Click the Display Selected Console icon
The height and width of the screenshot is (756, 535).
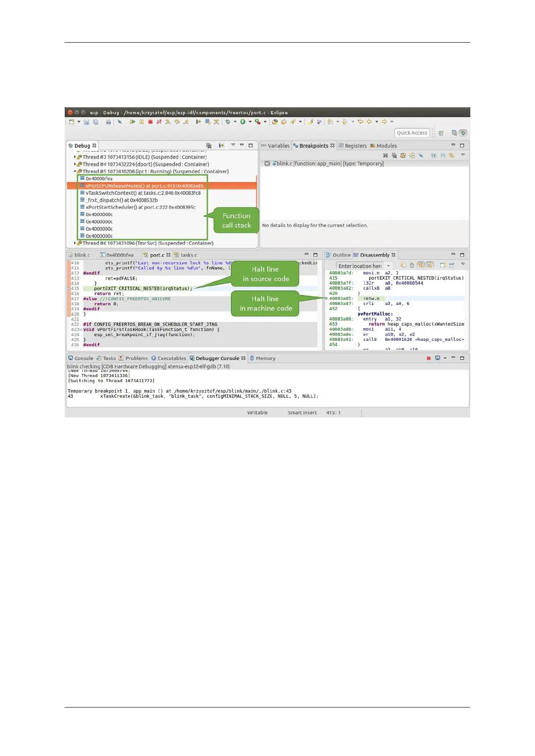point(438,358)
